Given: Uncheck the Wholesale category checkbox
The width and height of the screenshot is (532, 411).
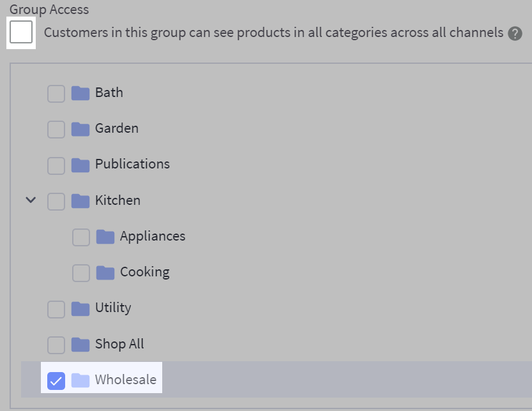Looking at the screenshot, I should pyautogui.click(x=55, y=380).
